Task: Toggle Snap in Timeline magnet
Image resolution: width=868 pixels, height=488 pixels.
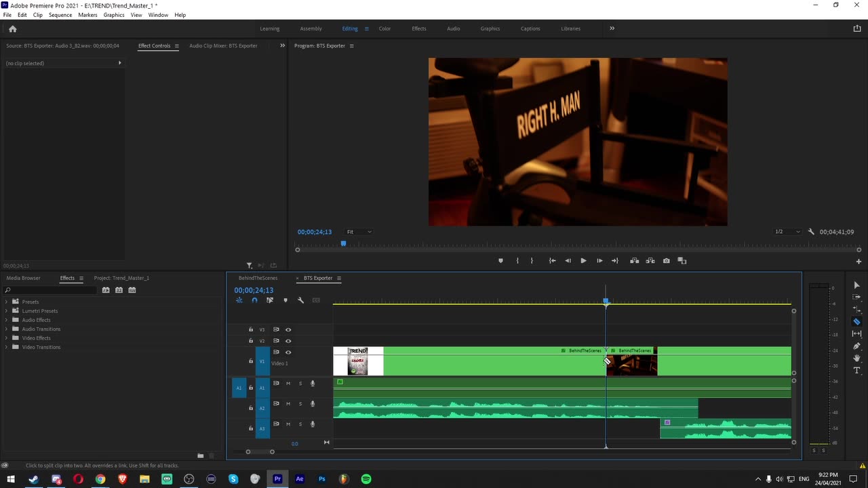Action: (x=254, y=300)
